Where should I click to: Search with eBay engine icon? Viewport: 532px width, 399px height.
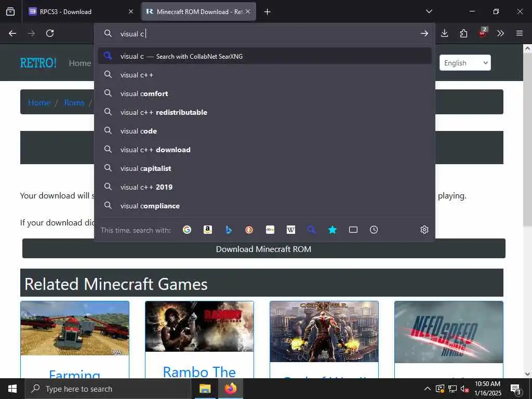(x=270, y=230)
